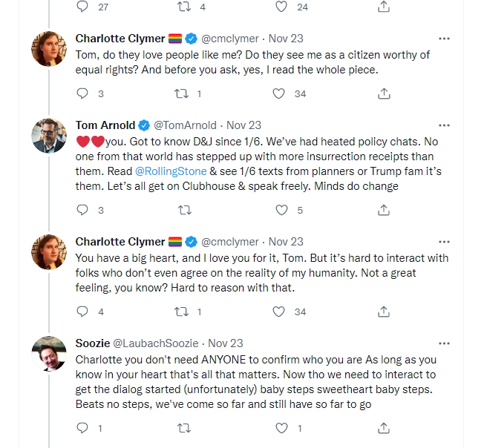Share Charlotte's 'big heart' tweet
This screenshot has height=448, width=484.
(x=384, y=312)
